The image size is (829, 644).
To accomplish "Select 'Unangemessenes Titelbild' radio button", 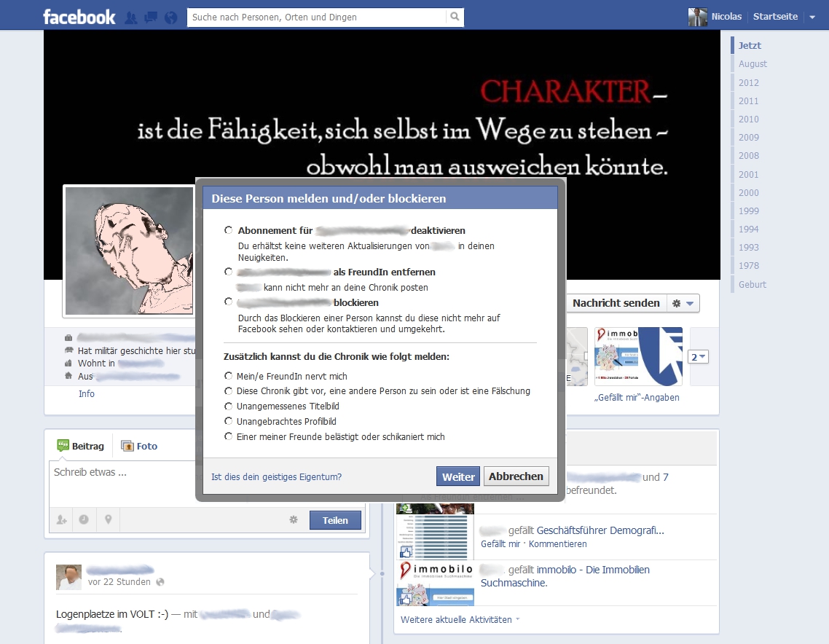I will pyautogui.click(x=229, y=407).
